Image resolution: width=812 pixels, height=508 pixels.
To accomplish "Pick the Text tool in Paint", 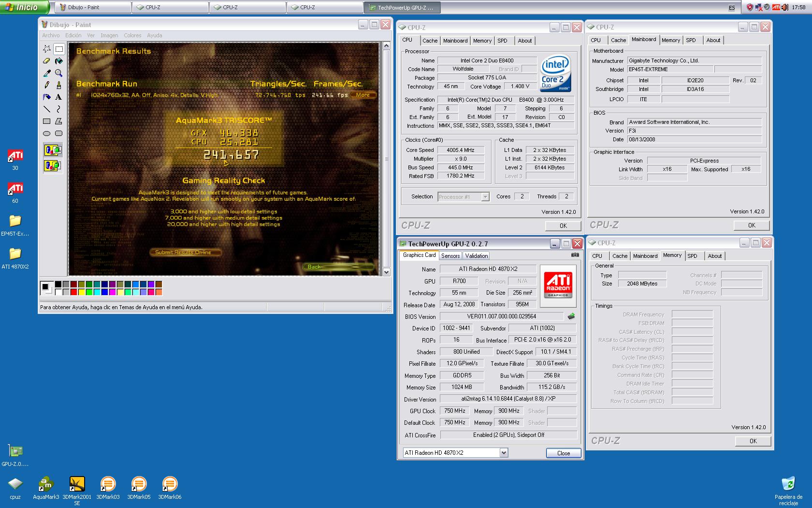I will click(59, 97).
